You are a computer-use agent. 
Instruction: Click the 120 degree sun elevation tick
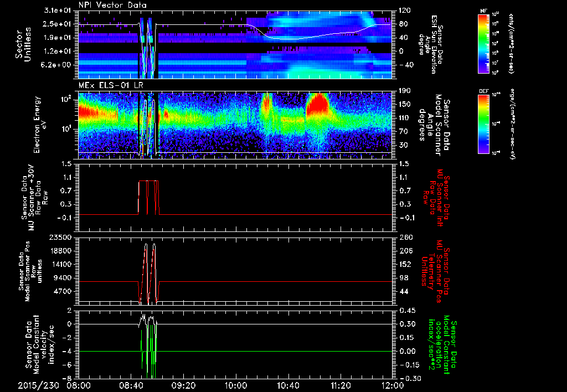point(405,11)
